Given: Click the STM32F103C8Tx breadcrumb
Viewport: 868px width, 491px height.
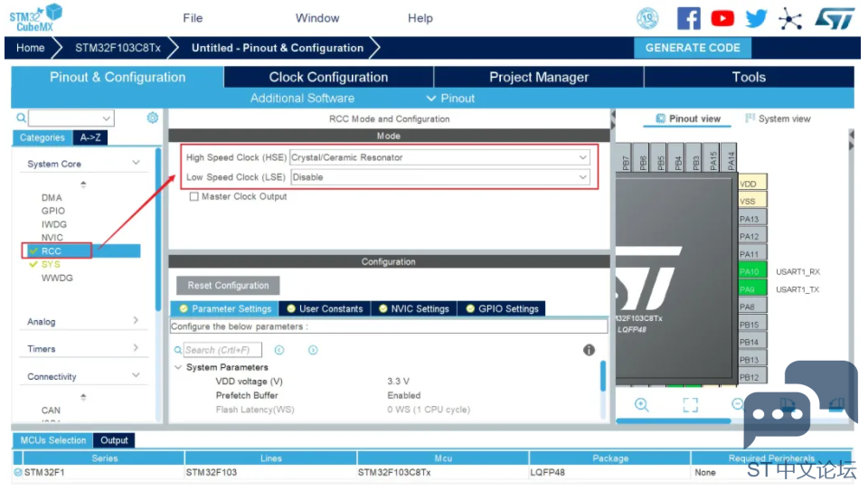Looking at the screenshot, I should (x=118, y=48).
